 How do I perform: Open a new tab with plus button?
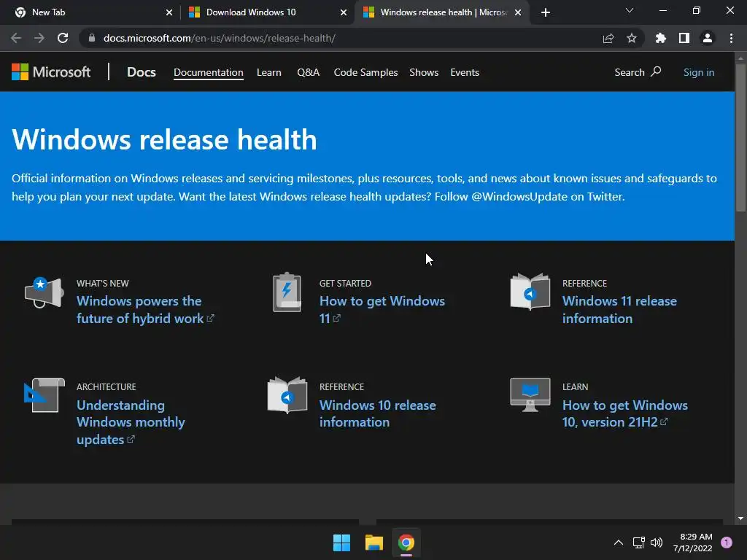coord(546,12)
